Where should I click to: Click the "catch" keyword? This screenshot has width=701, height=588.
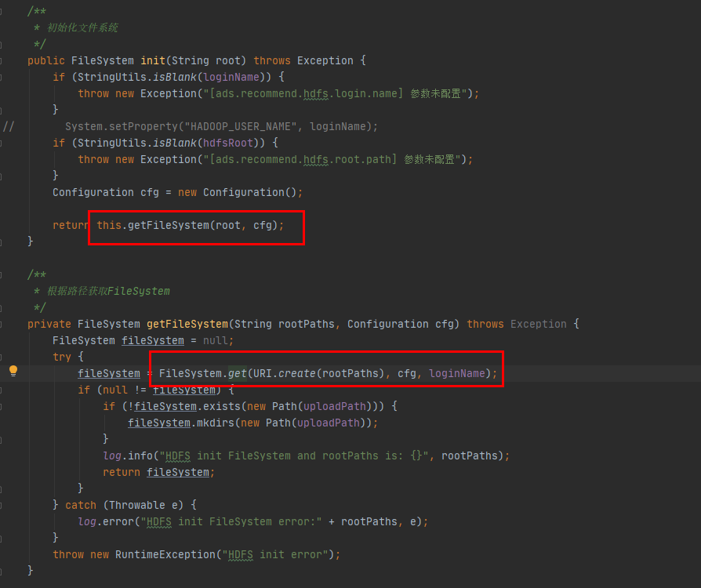tap(81, 505)
